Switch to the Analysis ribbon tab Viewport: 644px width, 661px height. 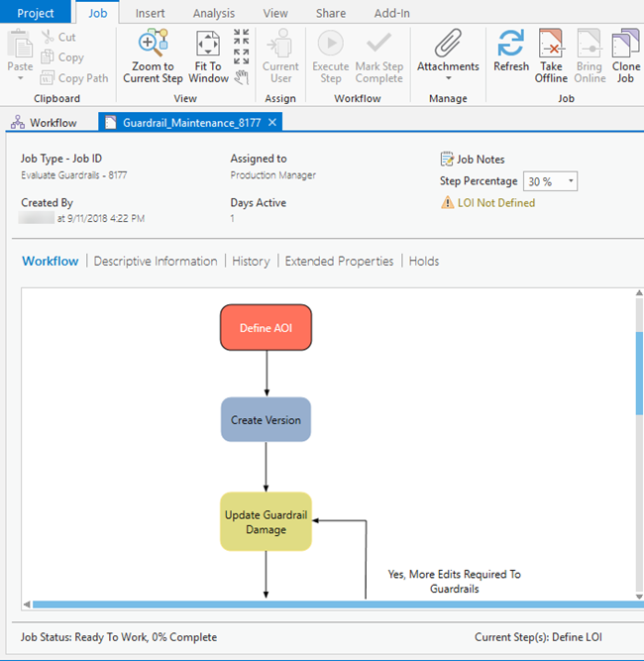tap(214, 13)
